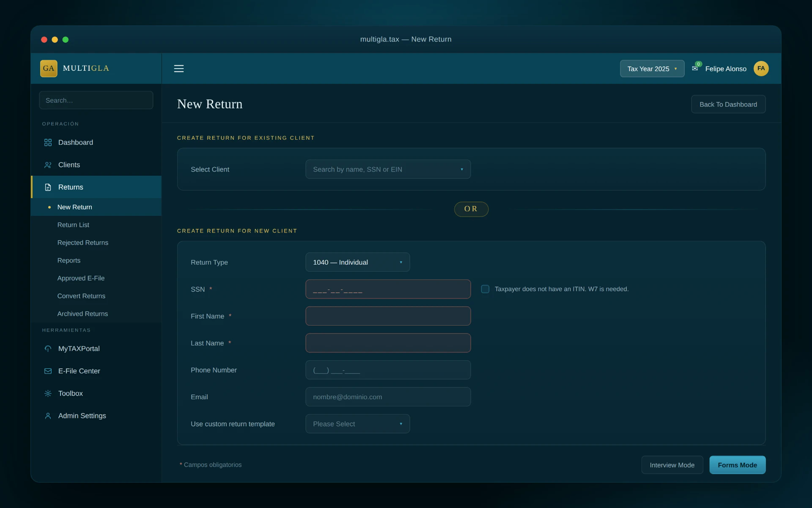Open Archived Returns submenu item
The width and height of the screenshot is (812, 508).
coord(96,314)
